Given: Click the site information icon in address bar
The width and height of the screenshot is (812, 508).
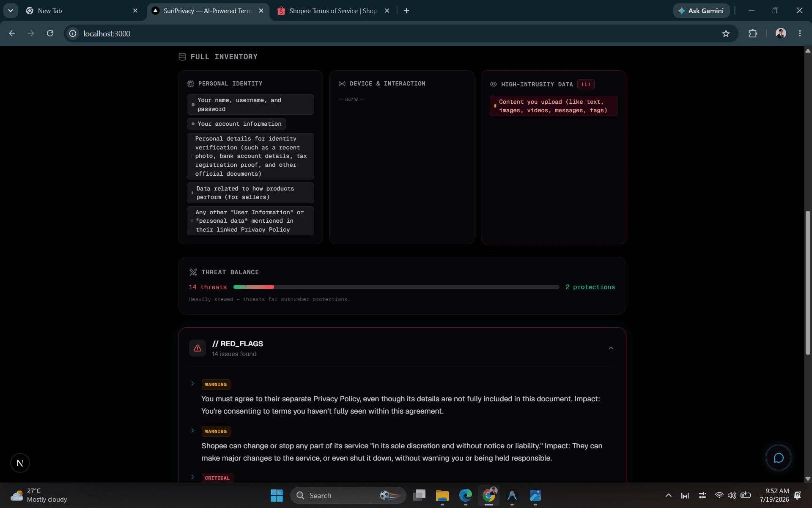Looking at the screenshot, I should point(73,33).
